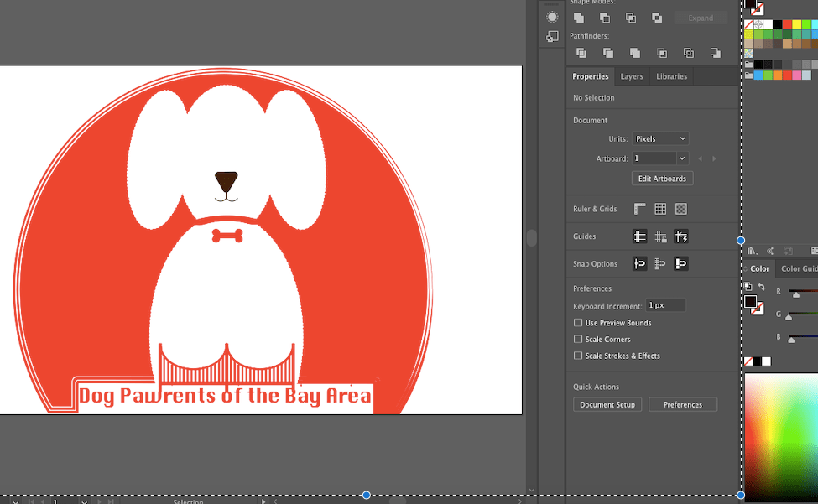Click the lock guides icon
Viewport: 818px width, 504px height.
coord(660,236)
